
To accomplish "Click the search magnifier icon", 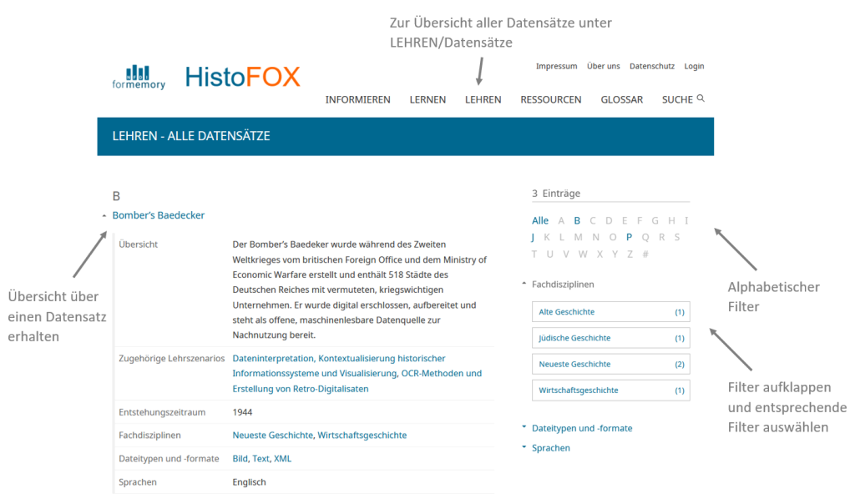I will (x=701, y=98).
